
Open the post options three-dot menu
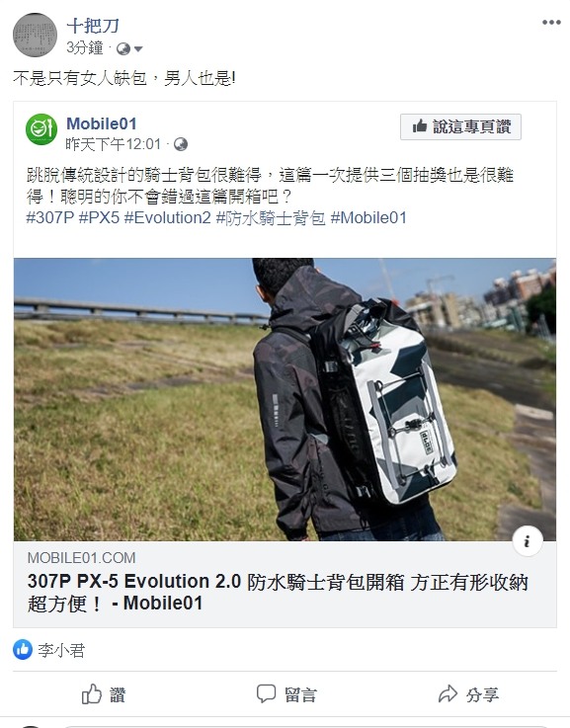pos(551,23)
